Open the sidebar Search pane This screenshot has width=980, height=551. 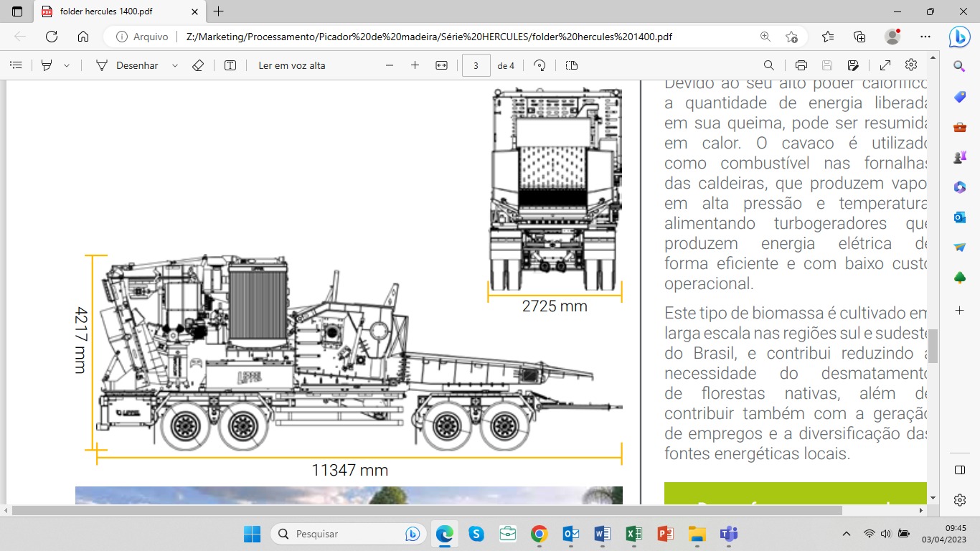960,66
